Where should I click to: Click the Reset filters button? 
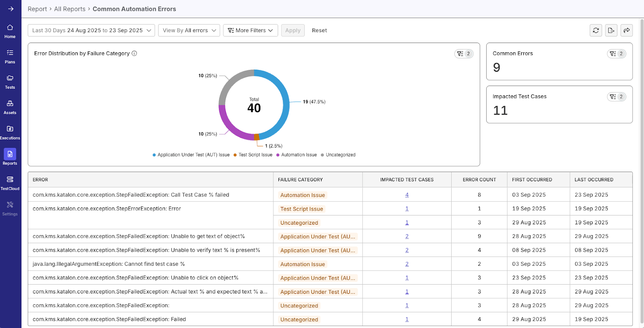click(x=319, y=31)
